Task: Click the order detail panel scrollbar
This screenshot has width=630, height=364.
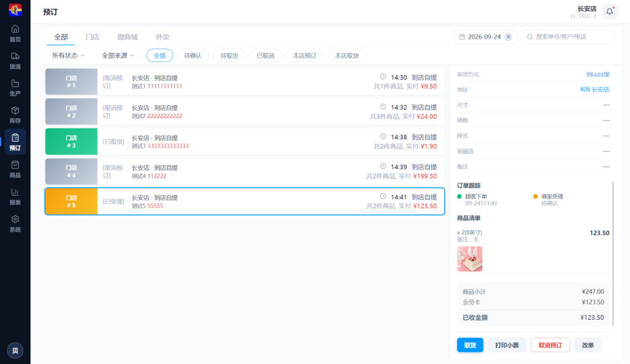Action: (613, 253)
